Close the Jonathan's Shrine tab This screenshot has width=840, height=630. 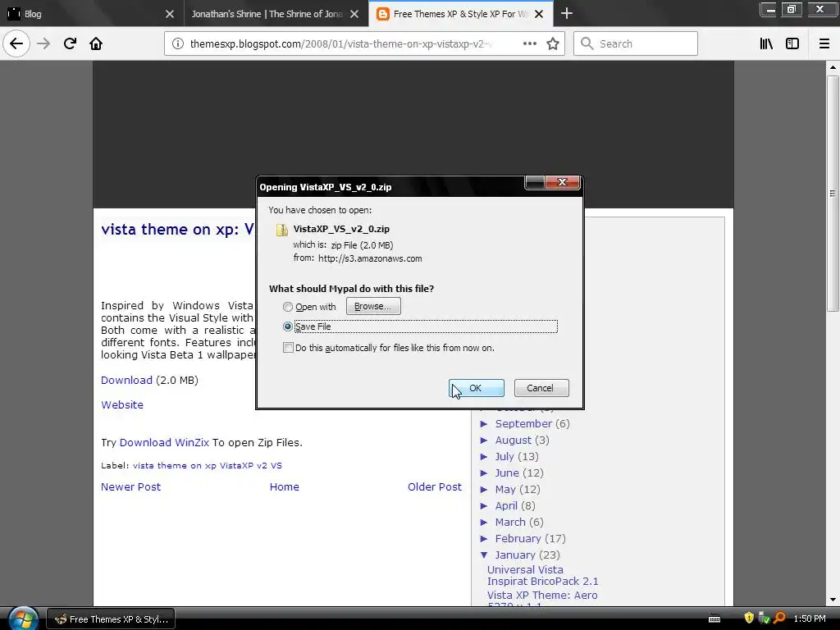(354, 14)
